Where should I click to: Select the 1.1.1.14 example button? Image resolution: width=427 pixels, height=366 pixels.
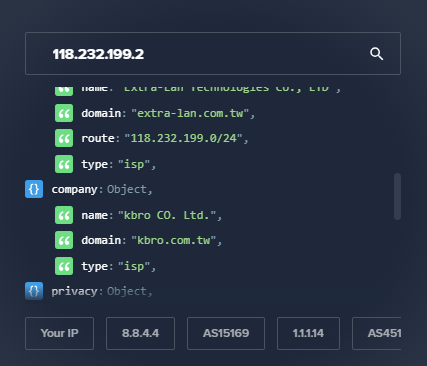coord(308,333)
